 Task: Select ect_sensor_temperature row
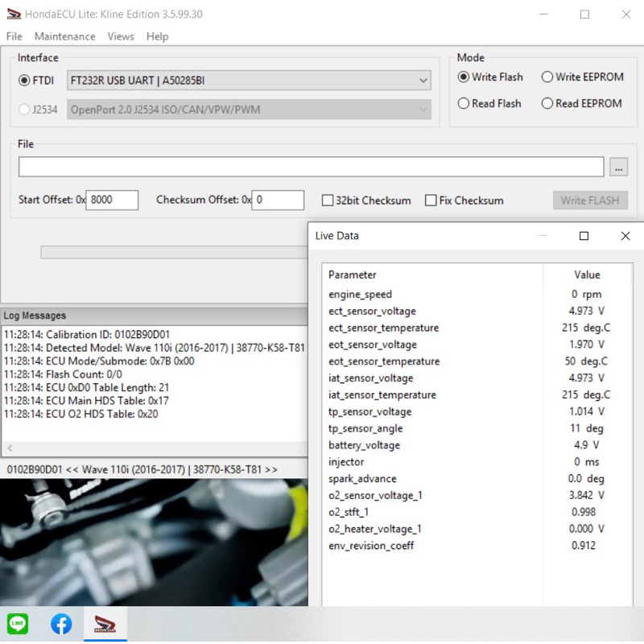[x=477, y=328]
